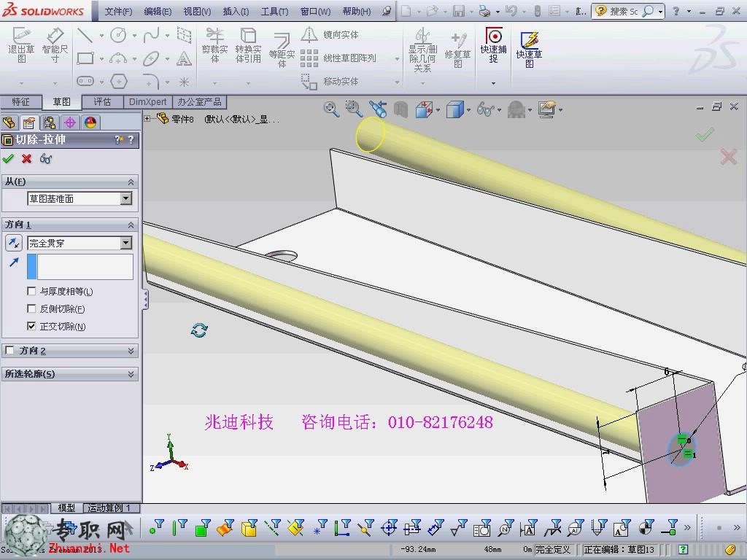The height and width of the screenshot is (560, 747).
Task: Choose the circle sketch tool
Action: (x=118, y=35)
